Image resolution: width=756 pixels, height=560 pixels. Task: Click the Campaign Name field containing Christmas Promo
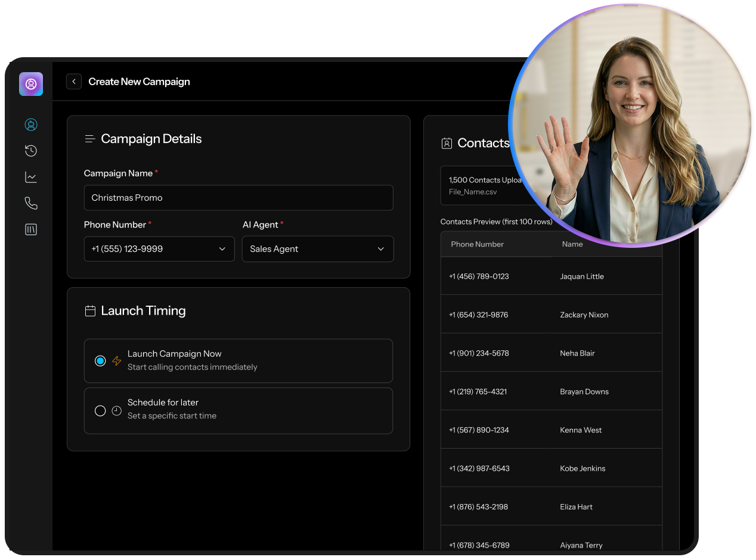[238, 198]
